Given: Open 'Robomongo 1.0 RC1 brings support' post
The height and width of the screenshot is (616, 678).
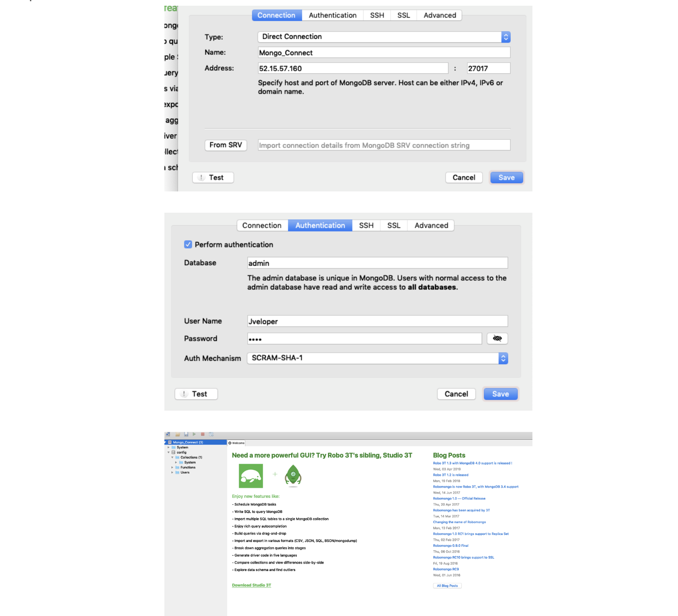Looking at the screenshot, I should point(471,534).
